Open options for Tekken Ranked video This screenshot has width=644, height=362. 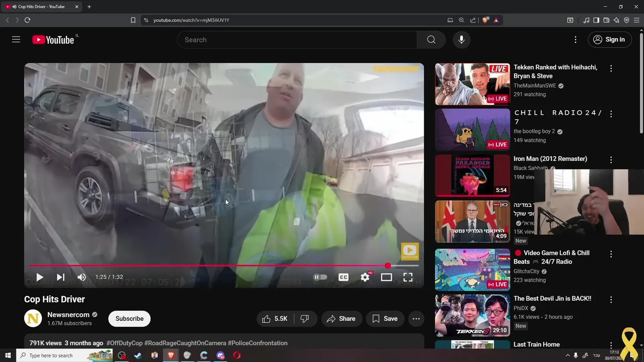click(x=611, y=68)
